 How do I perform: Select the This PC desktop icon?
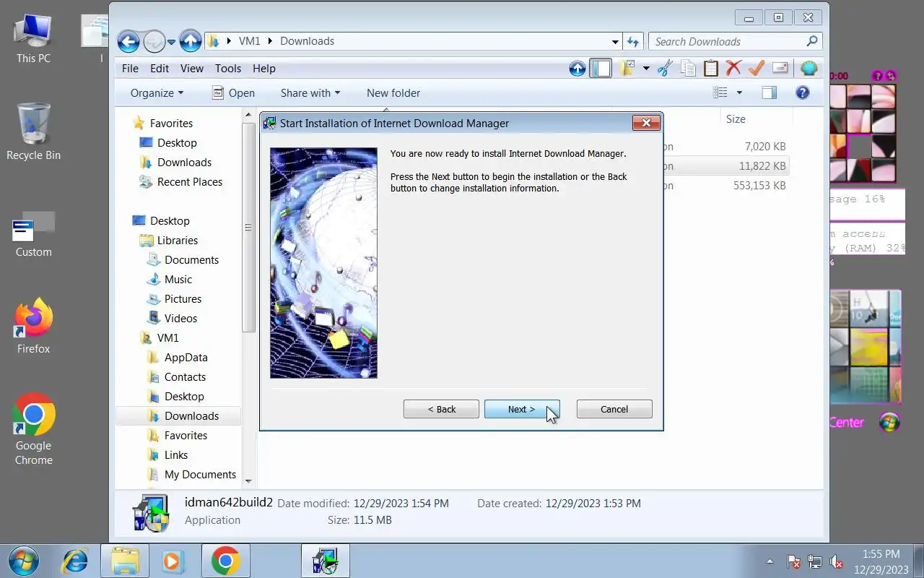pyautogui.click(x=33, y=38)
